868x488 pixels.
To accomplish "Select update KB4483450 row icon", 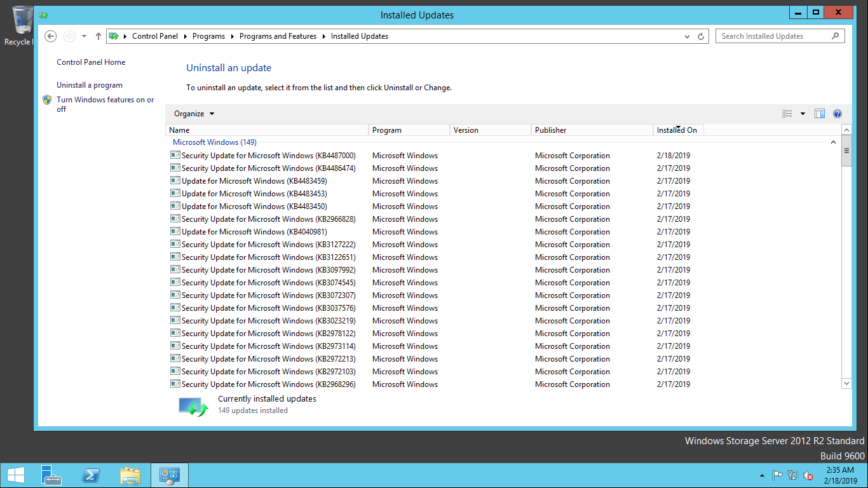I will pyautogui.click(x=175, y=206).
